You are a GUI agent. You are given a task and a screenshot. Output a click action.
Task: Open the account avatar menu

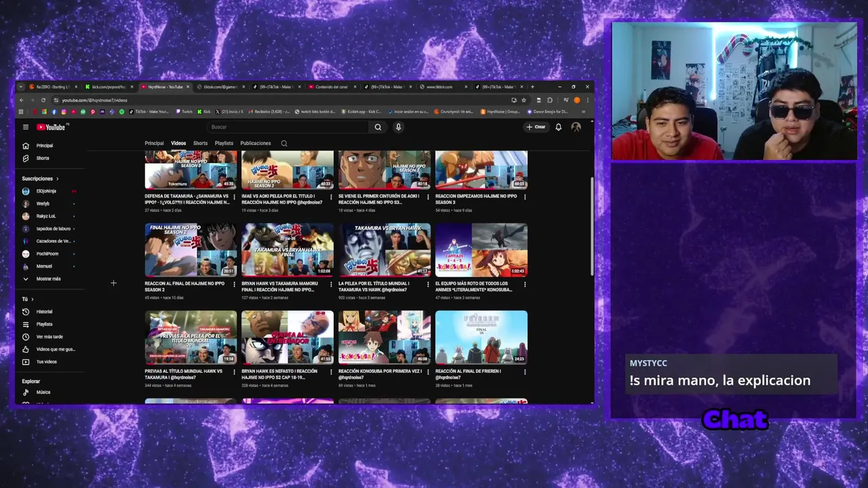pos(576,127)
